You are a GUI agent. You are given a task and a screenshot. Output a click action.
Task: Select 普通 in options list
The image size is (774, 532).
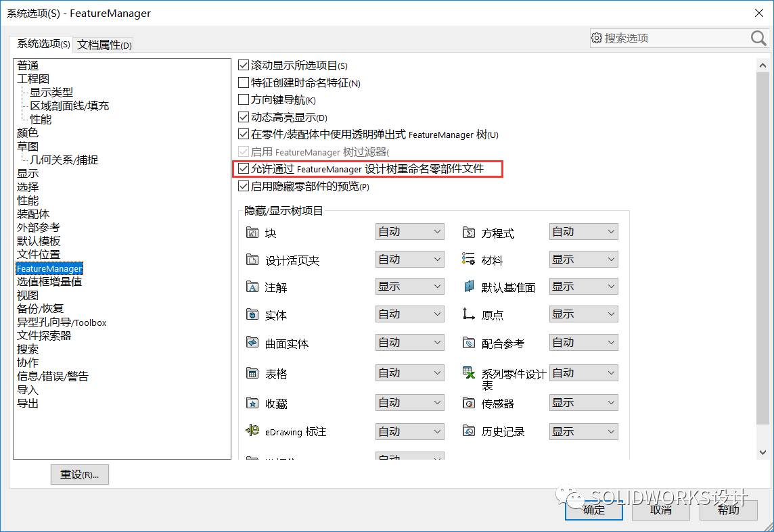coord(28,66)
